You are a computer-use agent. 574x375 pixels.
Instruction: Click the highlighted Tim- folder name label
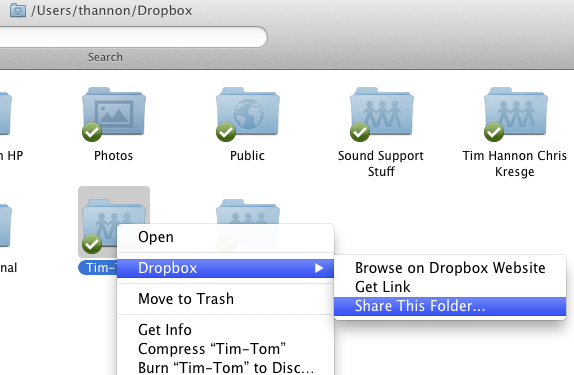pos(98,268)
